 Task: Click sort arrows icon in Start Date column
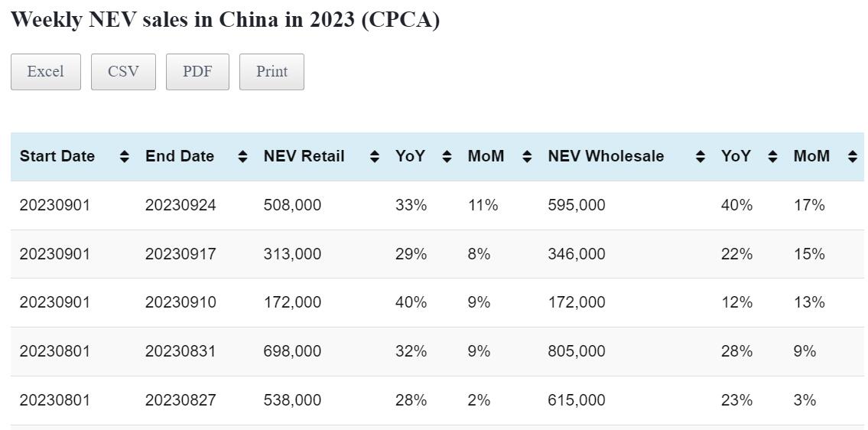(x=125, y=157)
